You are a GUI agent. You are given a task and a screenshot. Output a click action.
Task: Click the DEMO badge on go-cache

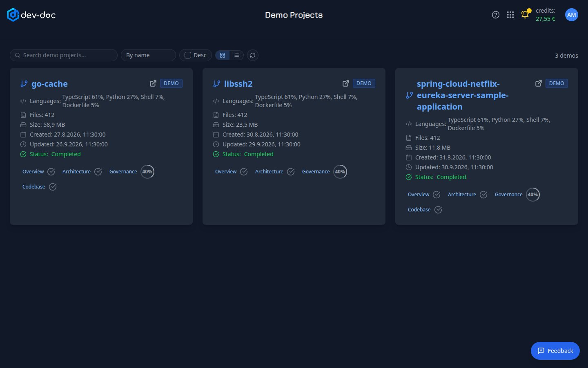click(171, 83)
